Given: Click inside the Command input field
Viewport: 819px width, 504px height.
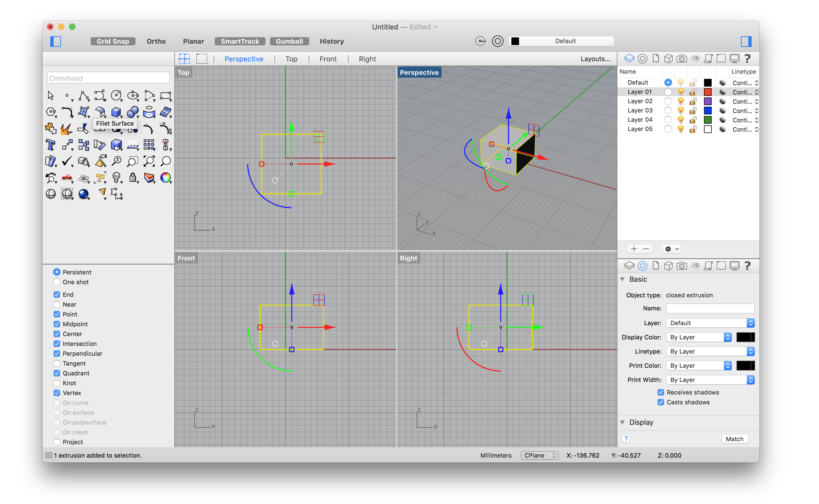Looking at the screenshot, I should click(108, 78).
